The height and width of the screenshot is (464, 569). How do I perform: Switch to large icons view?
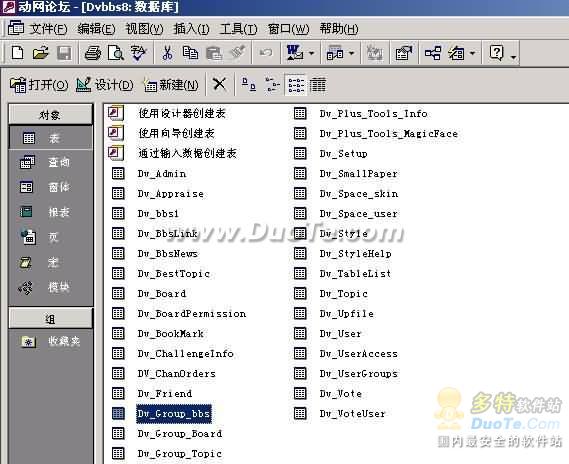[249, 85]
